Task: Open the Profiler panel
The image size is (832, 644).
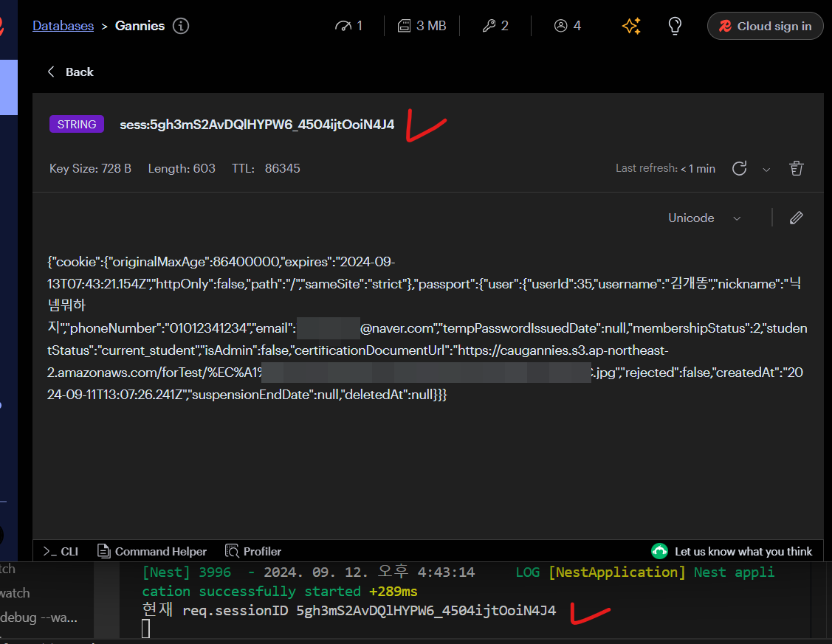Action: [x=253, y=551]
